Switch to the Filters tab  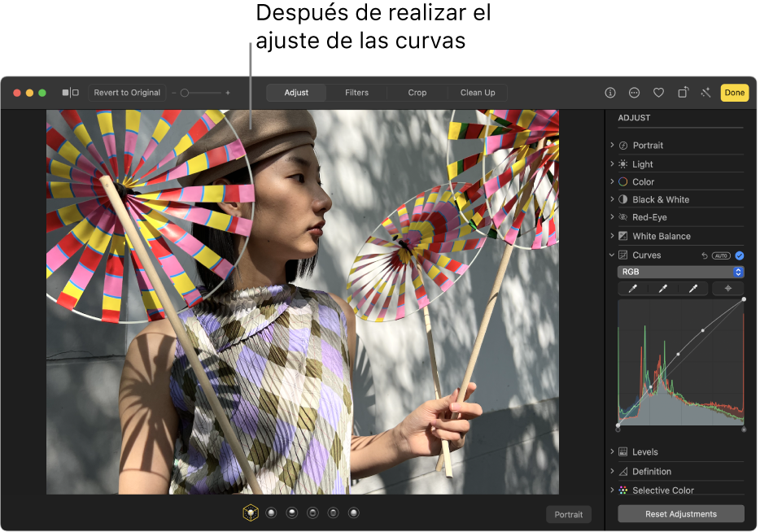tap(356, 93)
